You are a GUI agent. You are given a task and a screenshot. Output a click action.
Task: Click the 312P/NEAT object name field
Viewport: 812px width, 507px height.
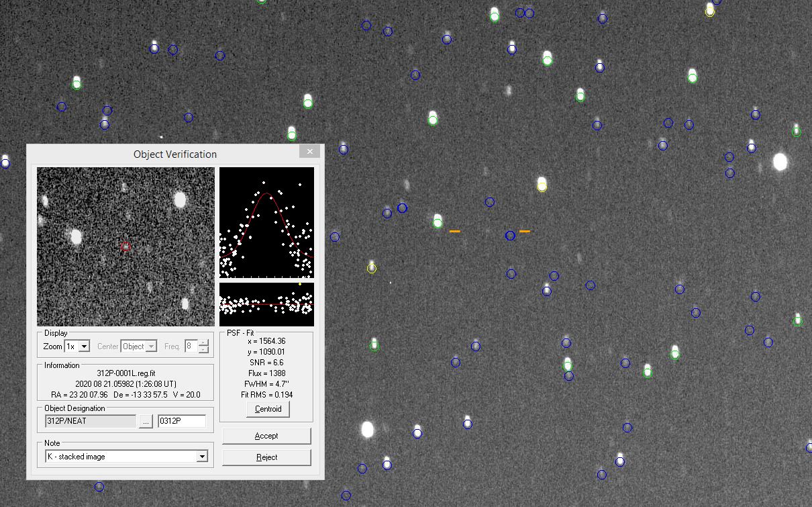(90, 422)
